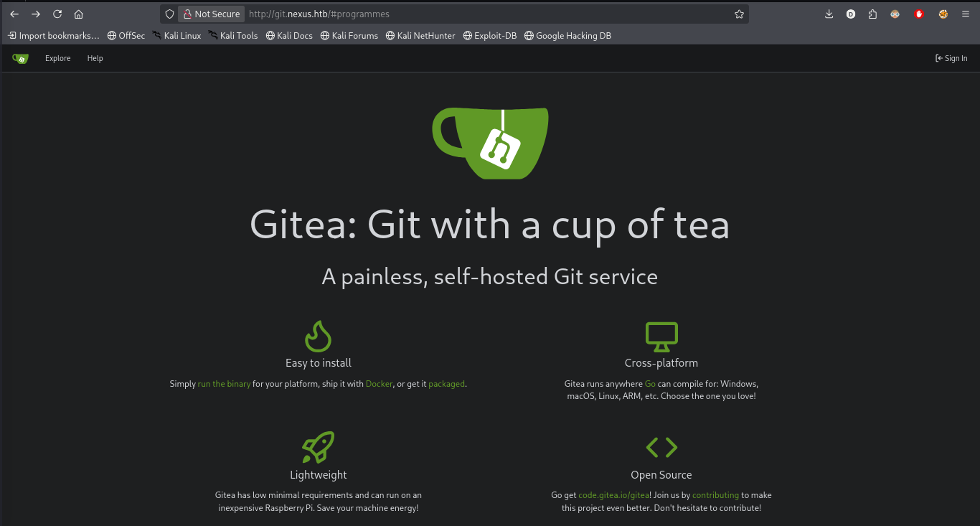Open the browser home page
The image size is (980, 526).
[x=79, y=14]
